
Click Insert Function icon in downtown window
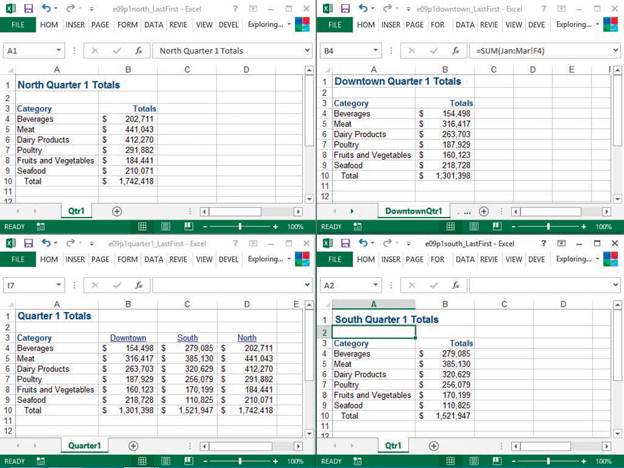click(455, 51)
